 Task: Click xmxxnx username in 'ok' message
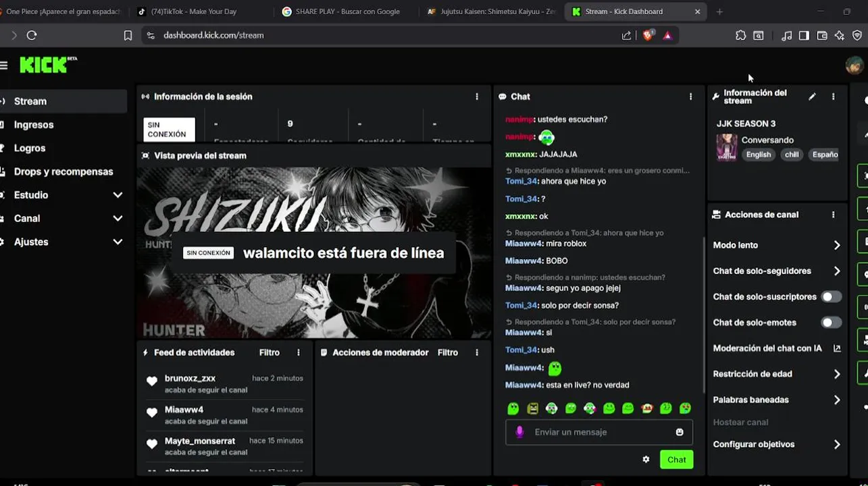point(521,217)
